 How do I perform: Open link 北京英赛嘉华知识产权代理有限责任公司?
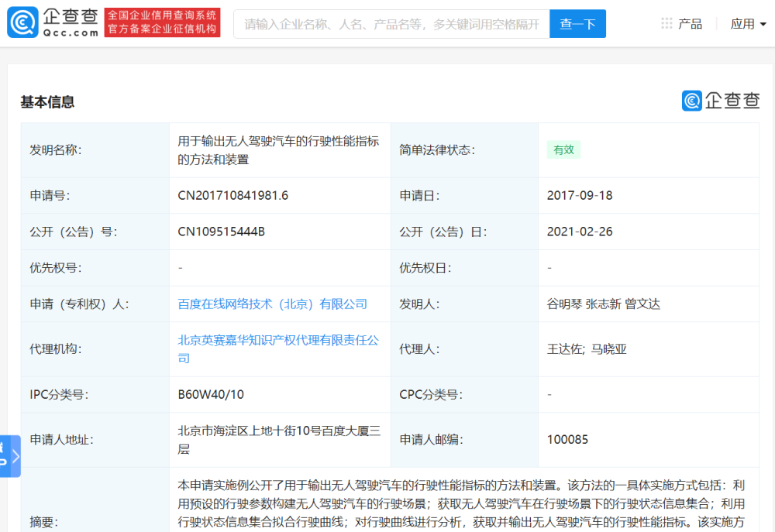[x=277, y=340]
